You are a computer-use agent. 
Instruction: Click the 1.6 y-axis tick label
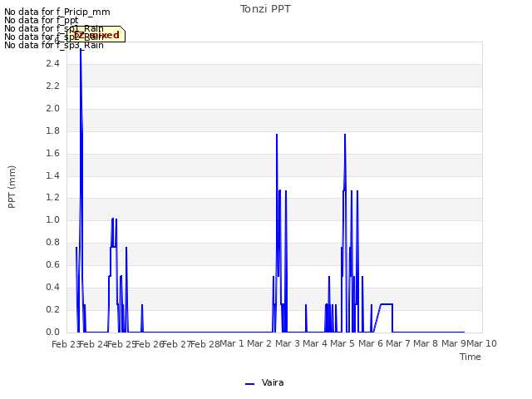click(x=52, y=153)
